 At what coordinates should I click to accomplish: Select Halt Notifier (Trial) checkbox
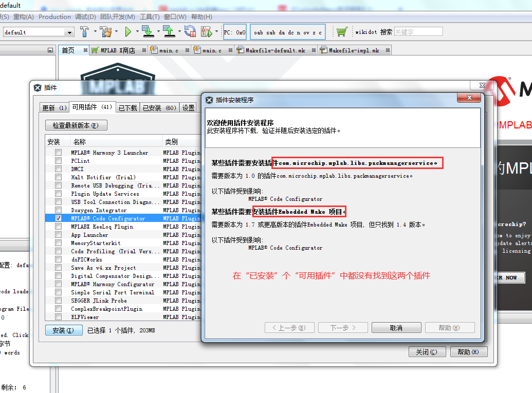point(59,177)
